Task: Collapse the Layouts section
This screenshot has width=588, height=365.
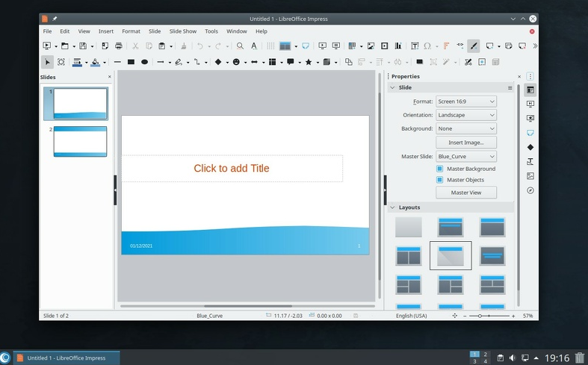Action: coord(393,208)
